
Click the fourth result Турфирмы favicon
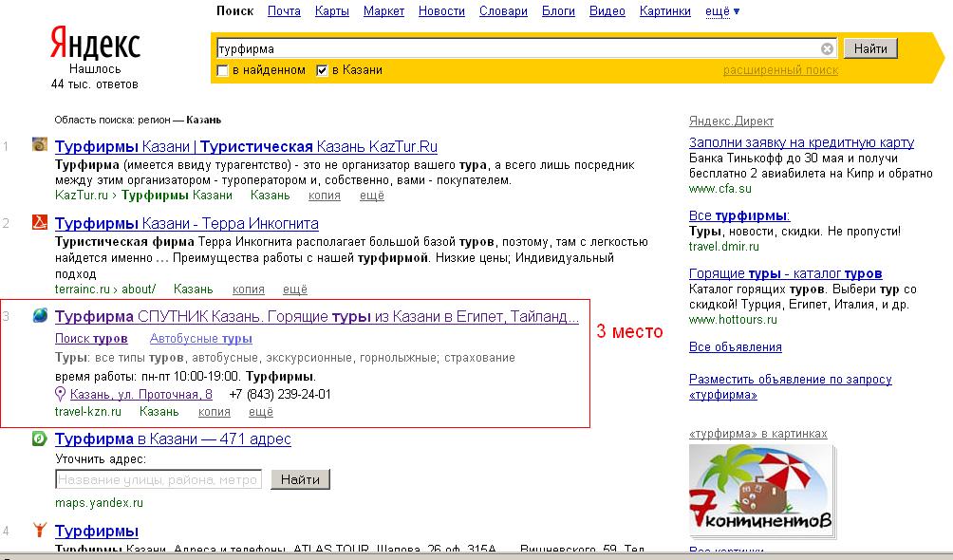coord(40,530)
